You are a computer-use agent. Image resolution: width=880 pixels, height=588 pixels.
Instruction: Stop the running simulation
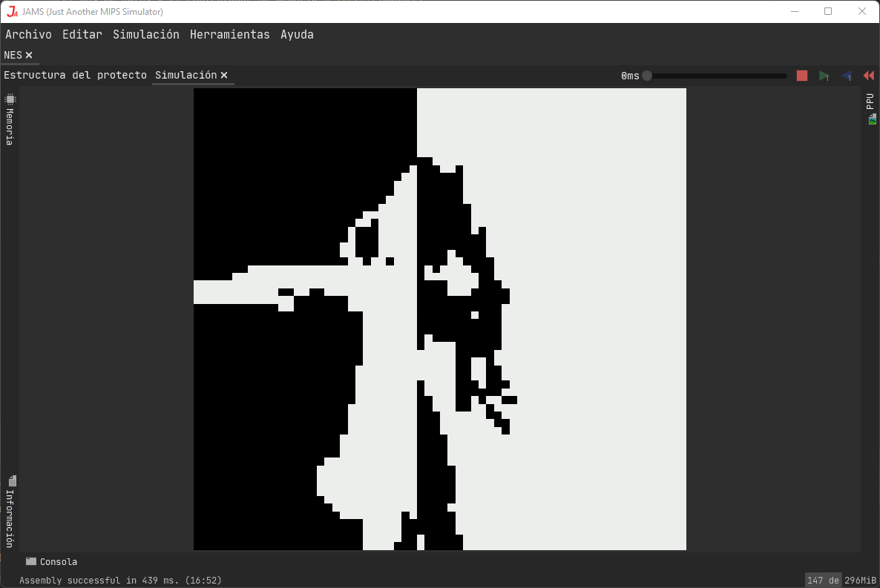pos(801,76)
